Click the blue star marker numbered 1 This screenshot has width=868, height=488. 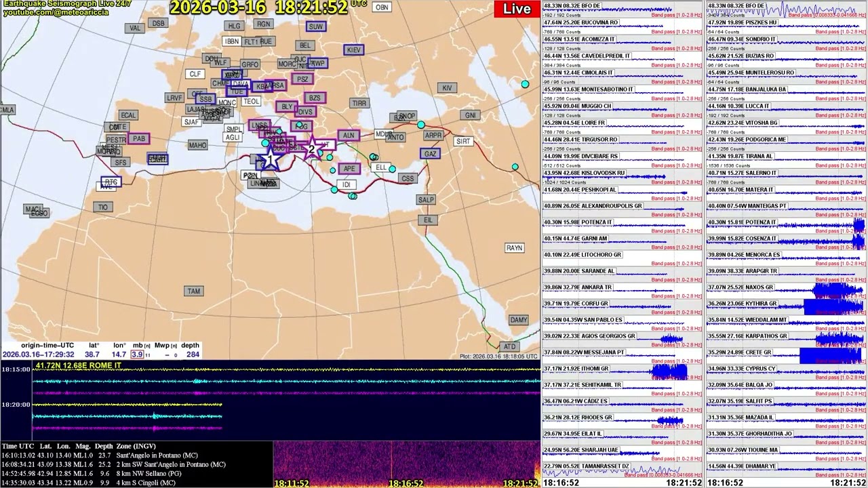pos(271,159)
